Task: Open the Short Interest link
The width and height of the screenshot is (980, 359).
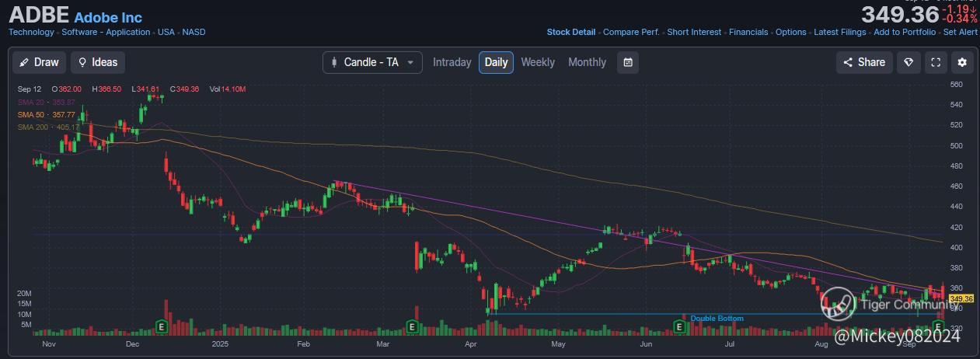Action: pos(694,32)
